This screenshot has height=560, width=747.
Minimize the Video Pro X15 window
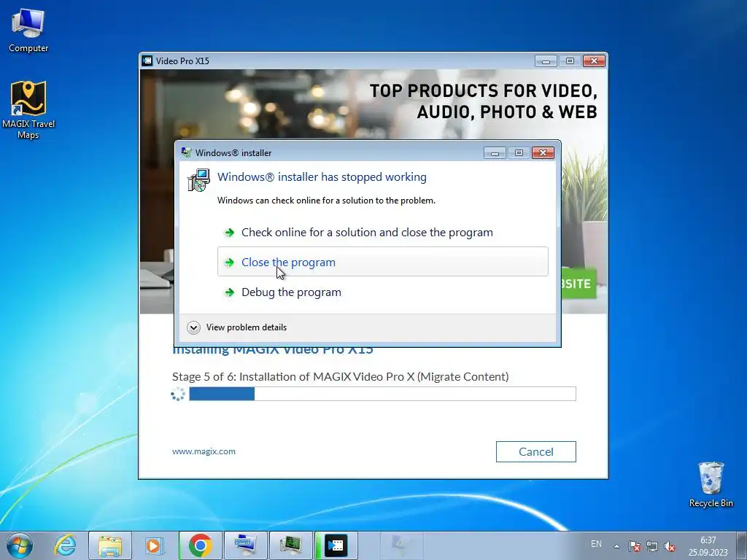tap(546, 61)
